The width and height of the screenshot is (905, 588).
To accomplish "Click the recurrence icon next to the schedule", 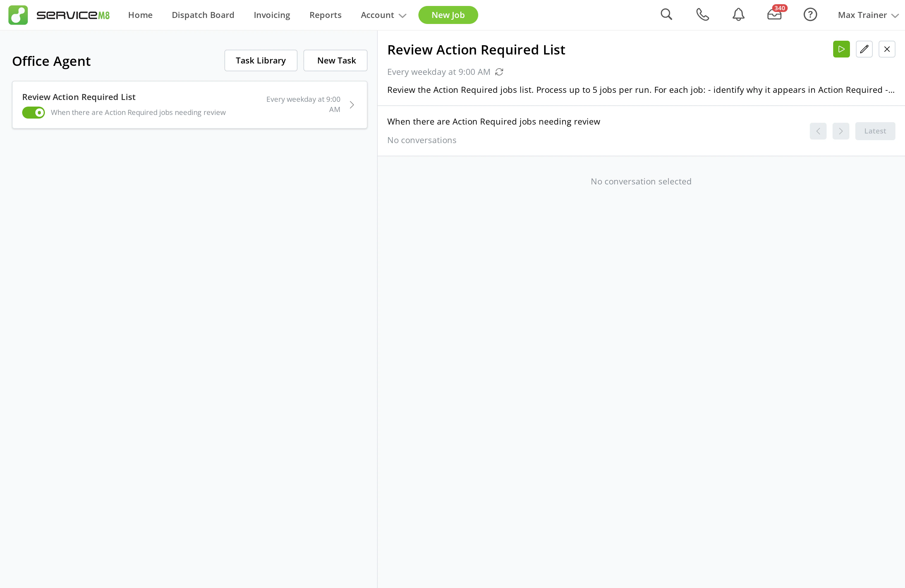I will [x=499, y=72].
